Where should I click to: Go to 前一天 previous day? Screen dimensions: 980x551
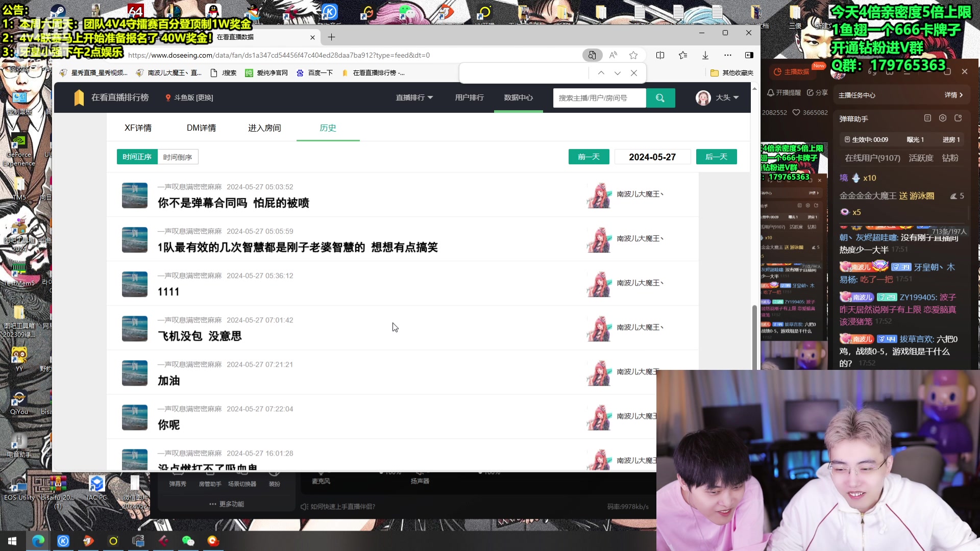pos(589,157)
